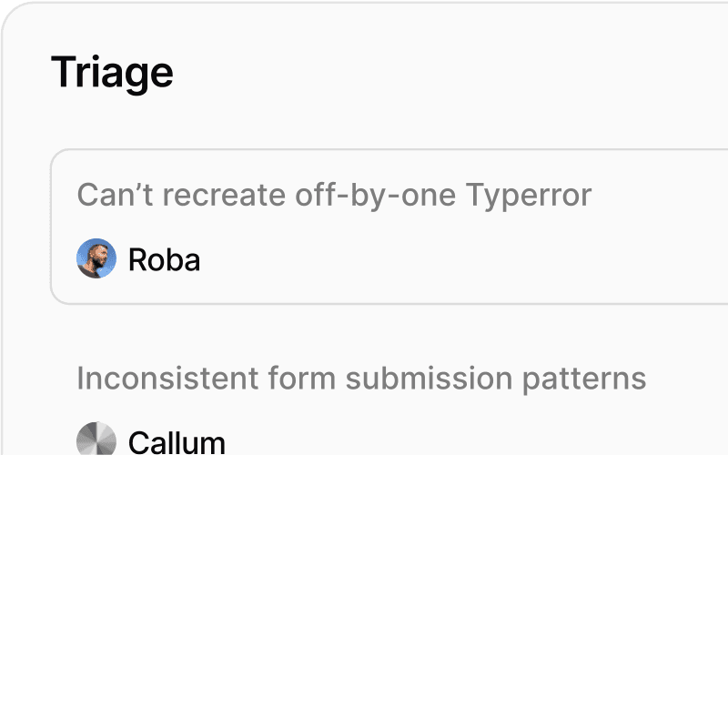
Task: Open the assignee avatar on the form submission issue
Action: coord(96,443)
